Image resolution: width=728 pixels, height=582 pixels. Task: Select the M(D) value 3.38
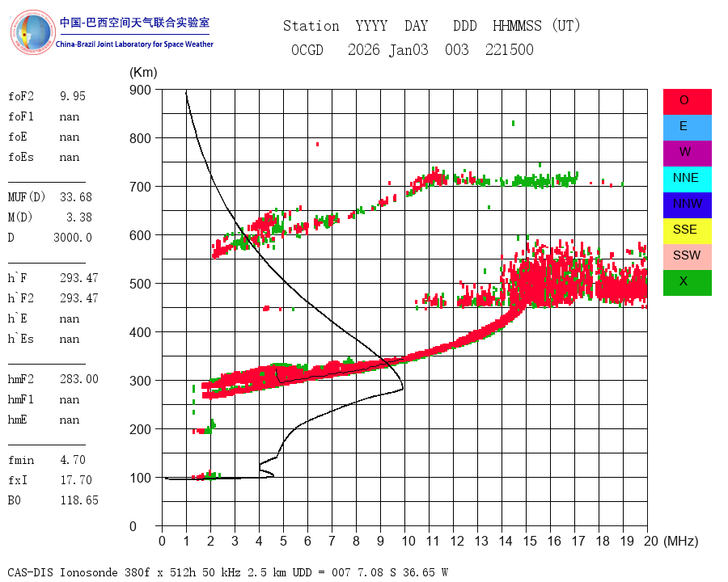point(79,217)
